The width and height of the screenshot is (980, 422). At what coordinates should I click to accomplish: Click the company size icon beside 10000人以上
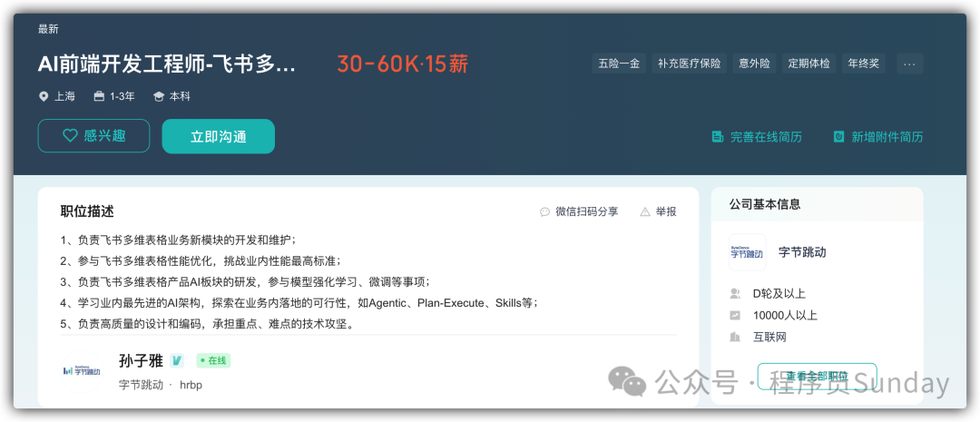(735, 316)
